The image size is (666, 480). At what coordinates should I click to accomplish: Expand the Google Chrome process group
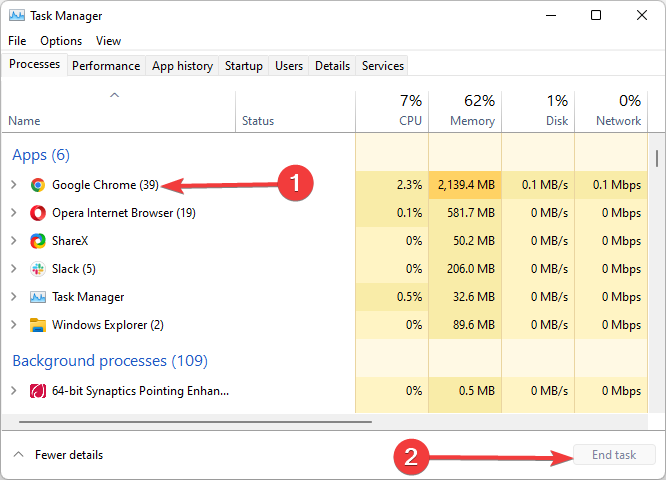coord(14,185)
